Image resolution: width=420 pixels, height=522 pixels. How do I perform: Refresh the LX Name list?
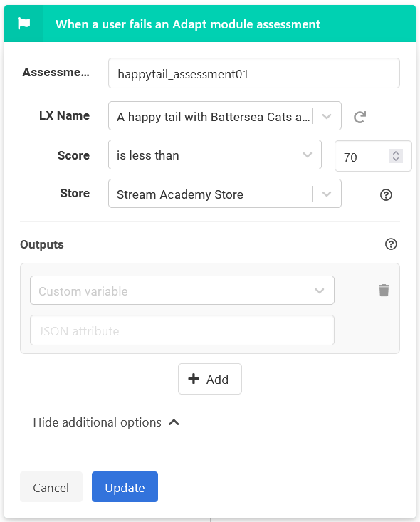pyautogui.click(x=359, y=117)
